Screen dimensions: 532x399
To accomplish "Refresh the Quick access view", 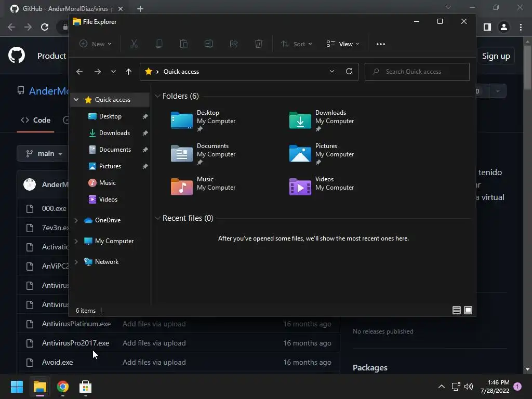I will coord(349,71).
